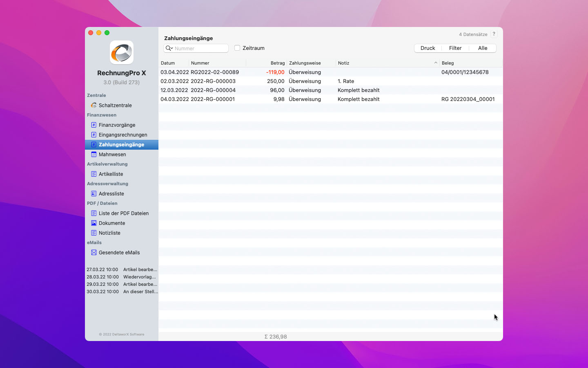Select the Eingangsrechnungen sidebar icon
The height and width of the screenshot is (368, 588).
pos(94,135)
